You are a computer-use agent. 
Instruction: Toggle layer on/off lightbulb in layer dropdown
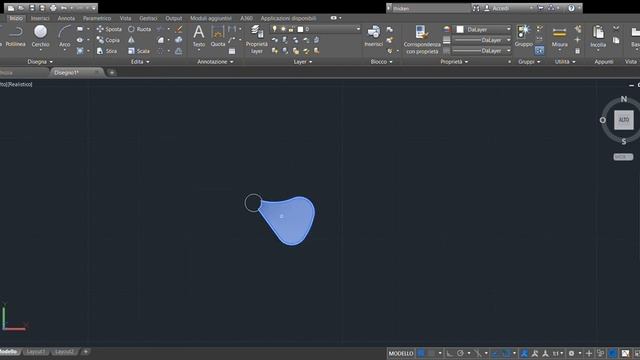(274, 29)
